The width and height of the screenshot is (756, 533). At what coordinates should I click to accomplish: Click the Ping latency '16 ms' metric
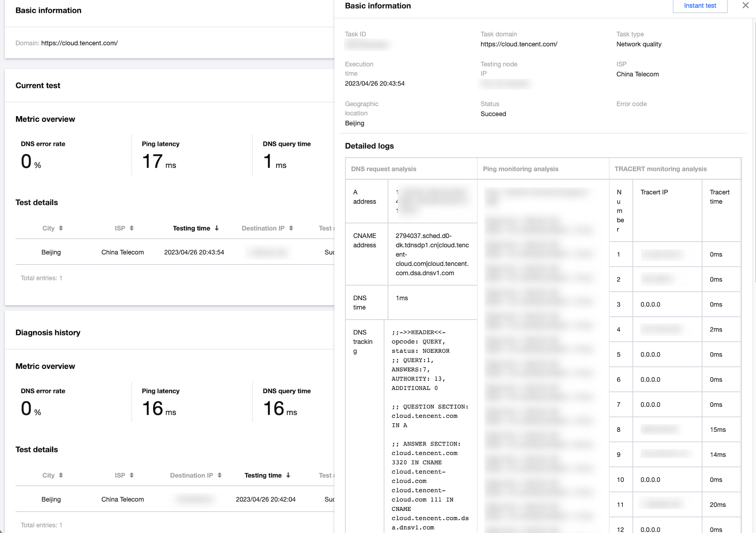(x=159, y=408)
